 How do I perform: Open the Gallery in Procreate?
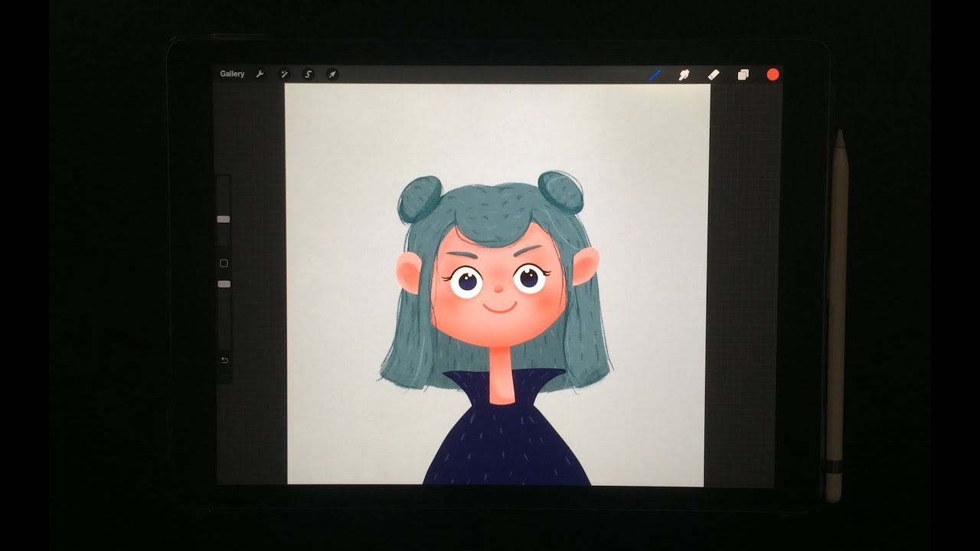[232, 74]
